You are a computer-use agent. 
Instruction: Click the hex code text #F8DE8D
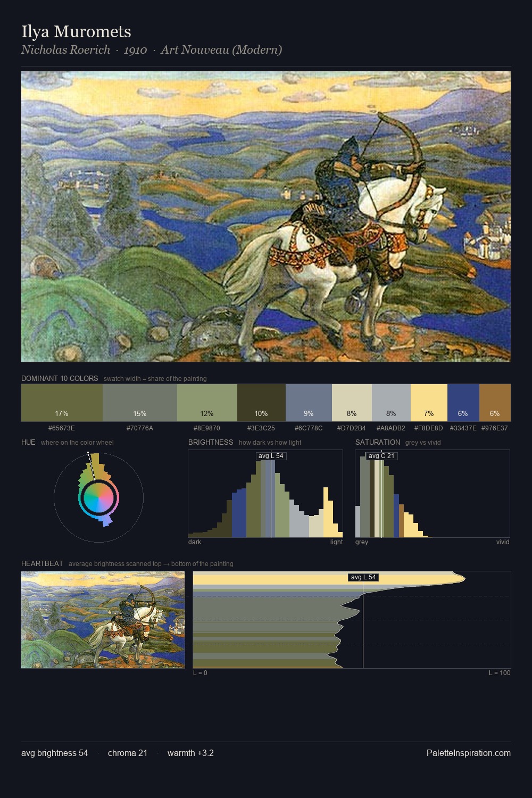429,428
